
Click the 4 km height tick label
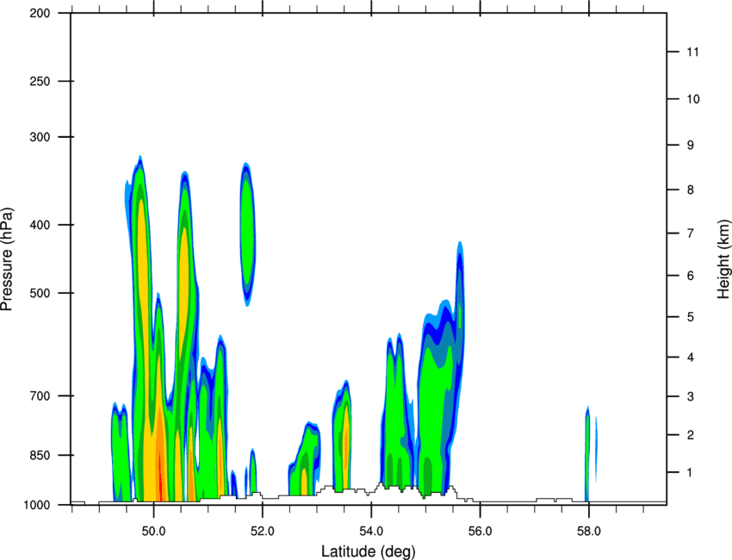691,358
